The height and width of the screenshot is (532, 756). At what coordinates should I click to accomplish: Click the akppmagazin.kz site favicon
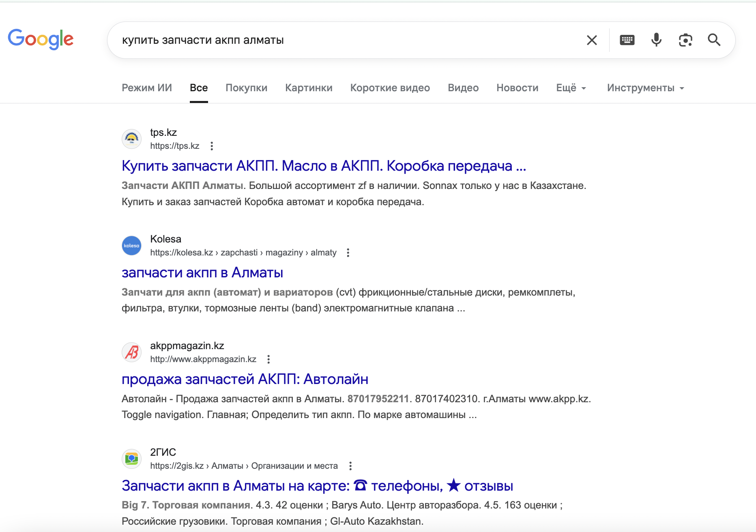[x=132, y=352]
